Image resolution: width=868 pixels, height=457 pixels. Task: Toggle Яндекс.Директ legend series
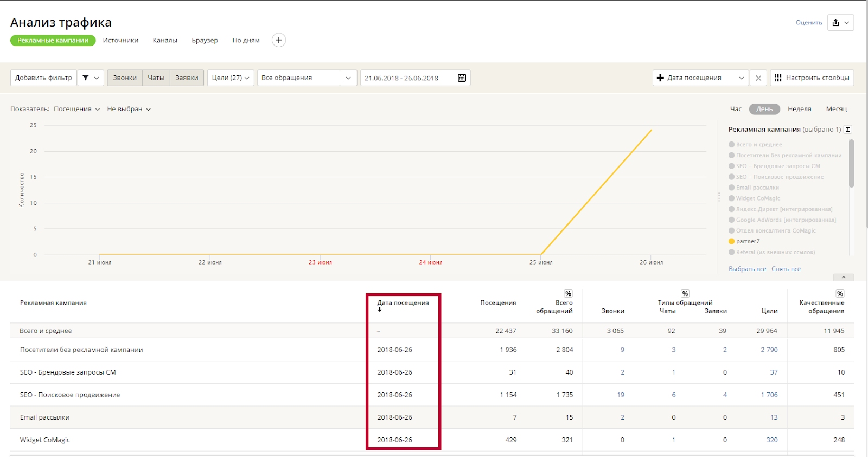click(x=781, y=209)
